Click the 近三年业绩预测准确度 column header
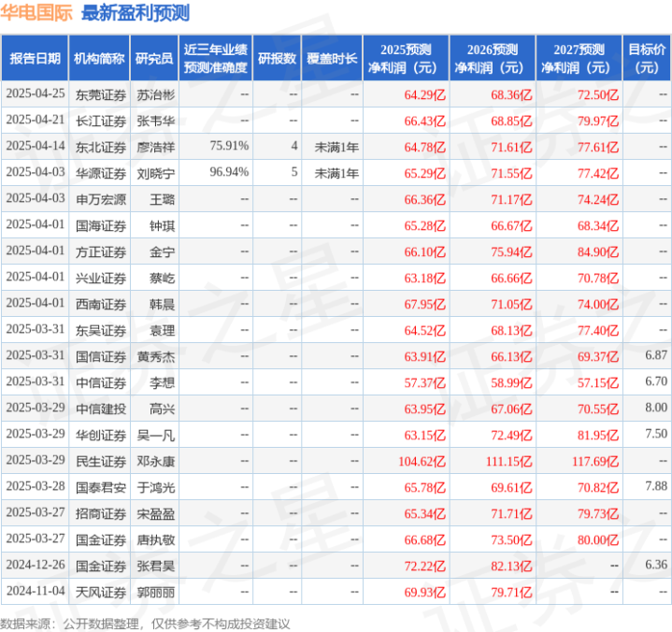 pos(216,58)
